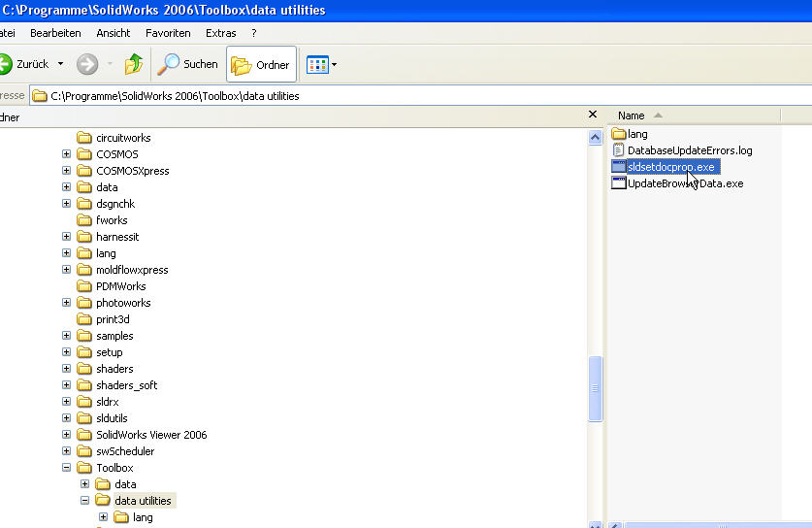Select the harnessit folder label
The width and height of the screenshot is (812, 528).
pos(117,237)
